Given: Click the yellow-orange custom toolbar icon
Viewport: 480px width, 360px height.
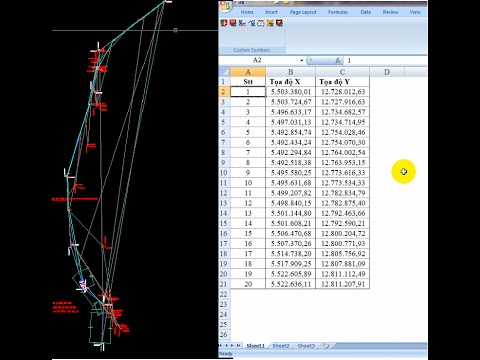Looking at the screenshot, I should point(270,23).
